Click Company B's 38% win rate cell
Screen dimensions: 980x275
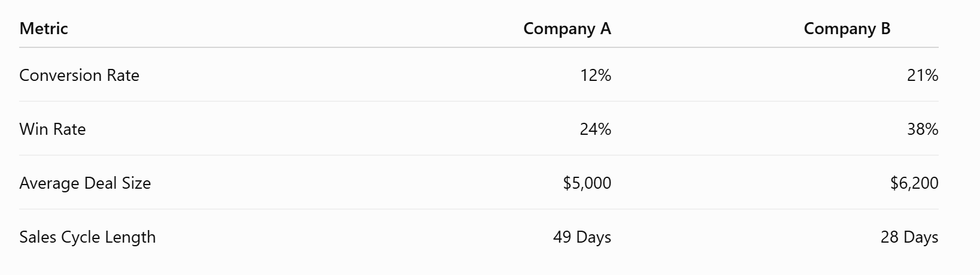click(x=923, y=129)
